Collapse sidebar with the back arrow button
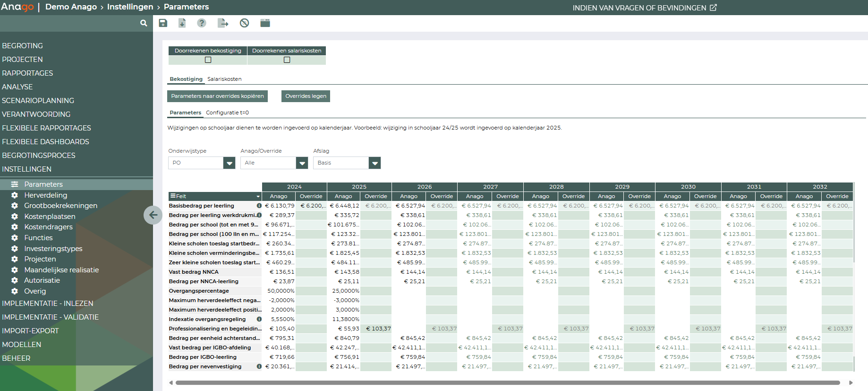Screen dimensions: 868x391 tap(153, 215)
